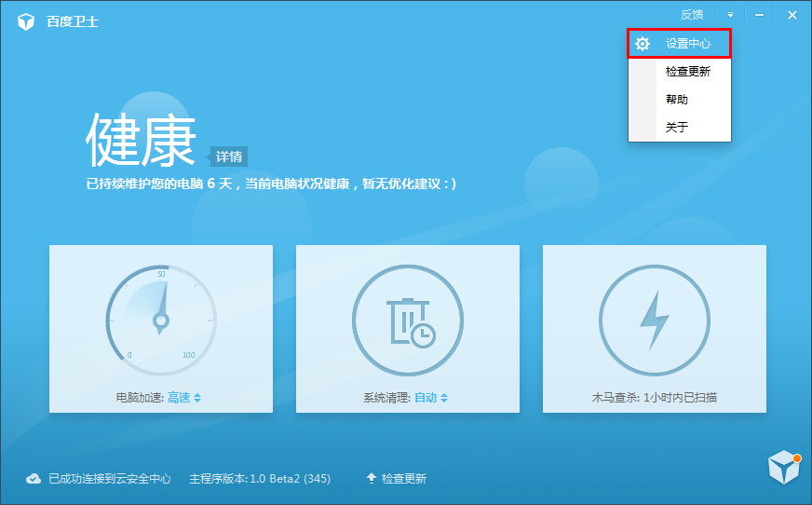
Task: Open 帮助 from the dropdown menu
Action: coord(677,100)
